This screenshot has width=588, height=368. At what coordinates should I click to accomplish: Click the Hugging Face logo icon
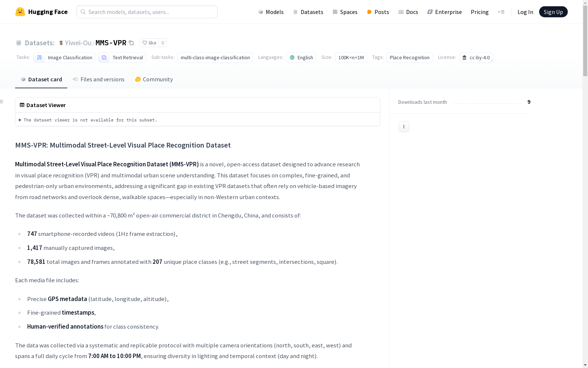[20, 12]
